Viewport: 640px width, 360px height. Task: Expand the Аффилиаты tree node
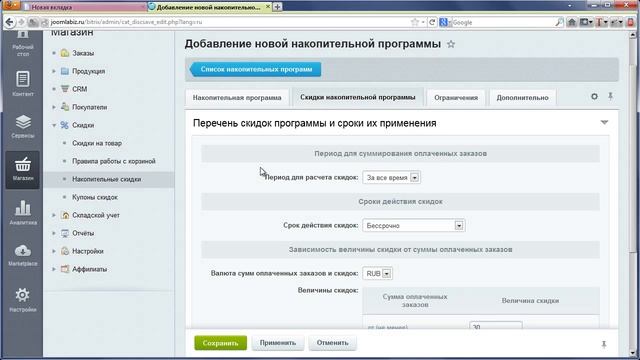click(54, 269)
